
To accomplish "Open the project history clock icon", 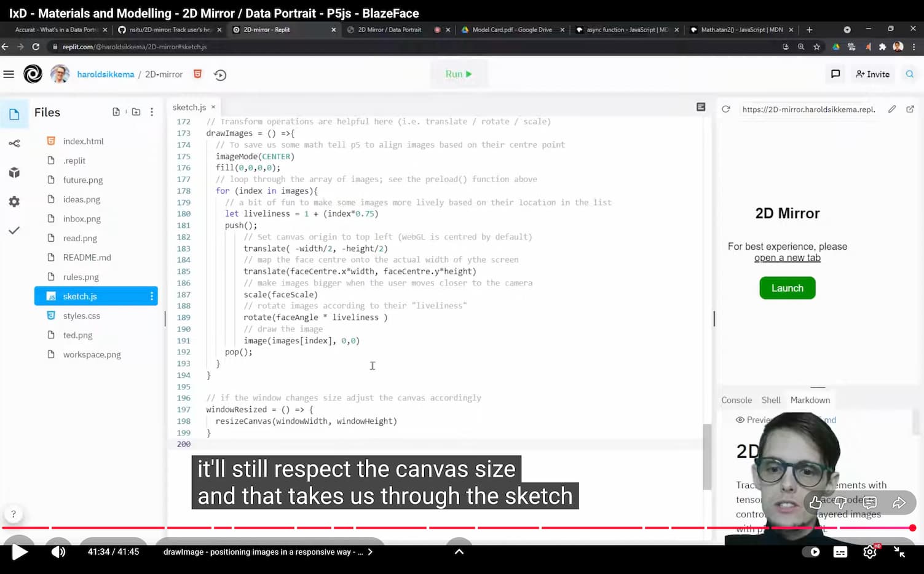I will (x=220, y=75).
